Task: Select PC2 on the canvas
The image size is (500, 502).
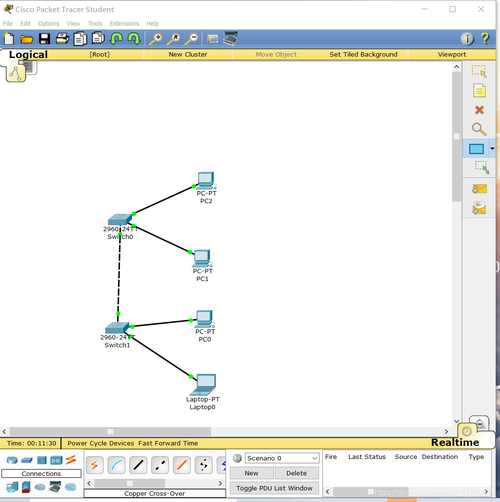Action: coord(206,180)
